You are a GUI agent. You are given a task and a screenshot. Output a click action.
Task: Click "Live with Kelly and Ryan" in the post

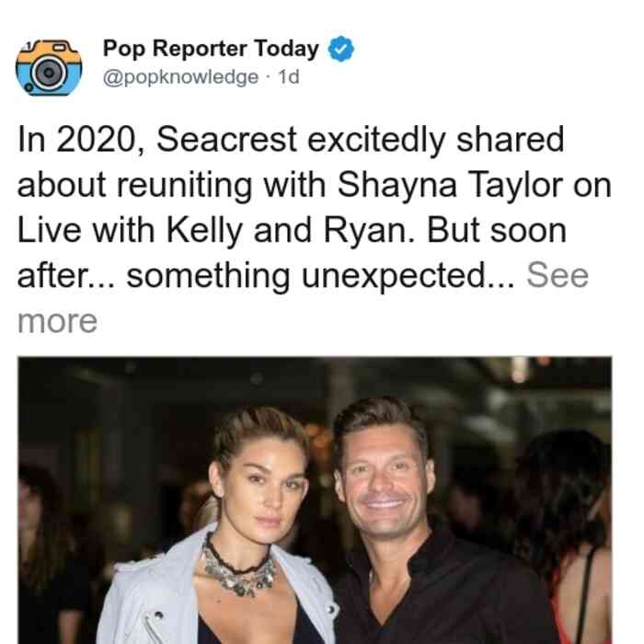[x=216, y=230]
